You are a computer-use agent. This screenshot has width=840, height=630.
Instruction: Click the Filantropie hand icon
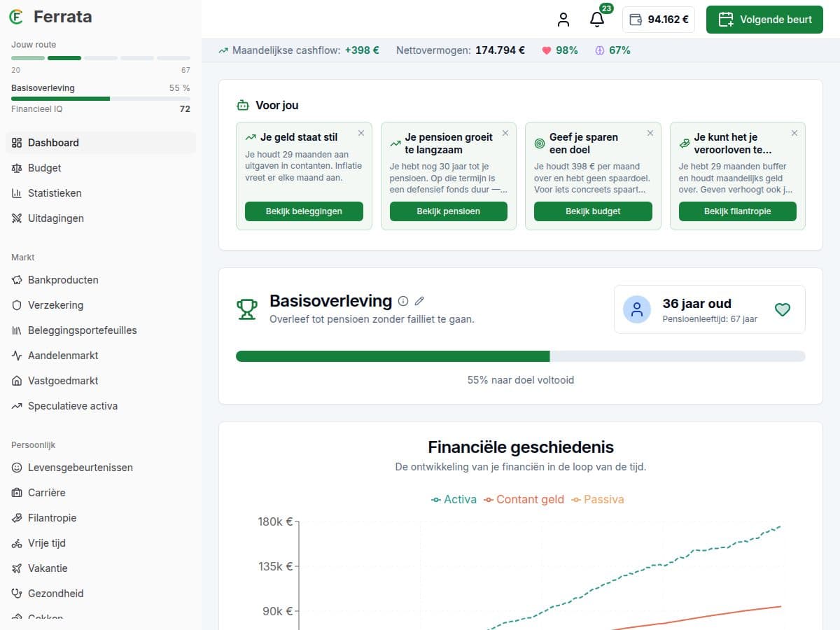tap(17, 518)
